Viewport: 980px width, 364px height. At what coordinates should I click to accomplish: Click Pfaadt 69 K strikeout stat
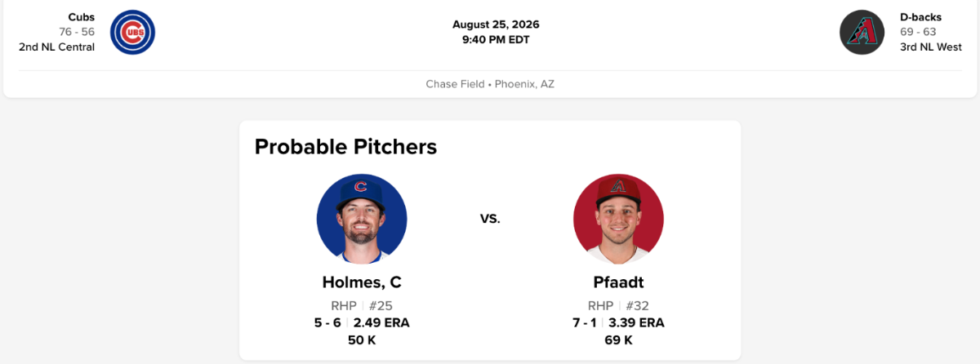coord(618,339)
